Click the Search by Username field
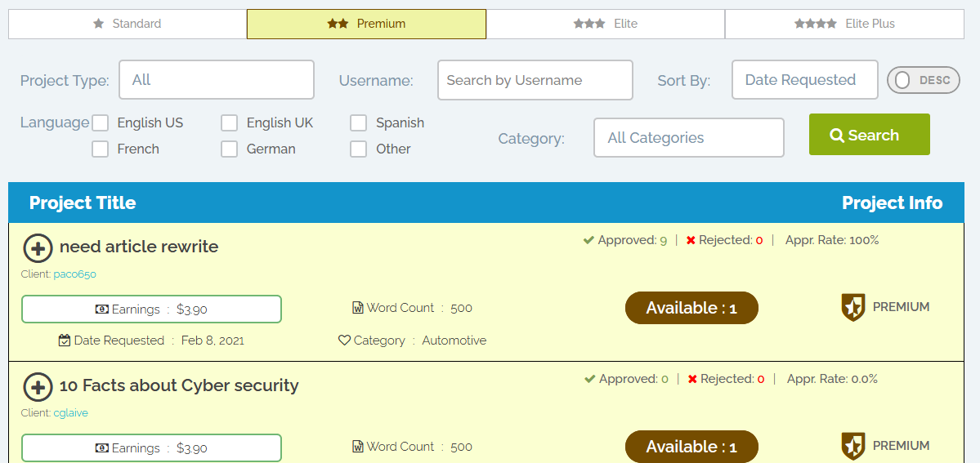This screenshot has height=463, width=980. [535, 79]
